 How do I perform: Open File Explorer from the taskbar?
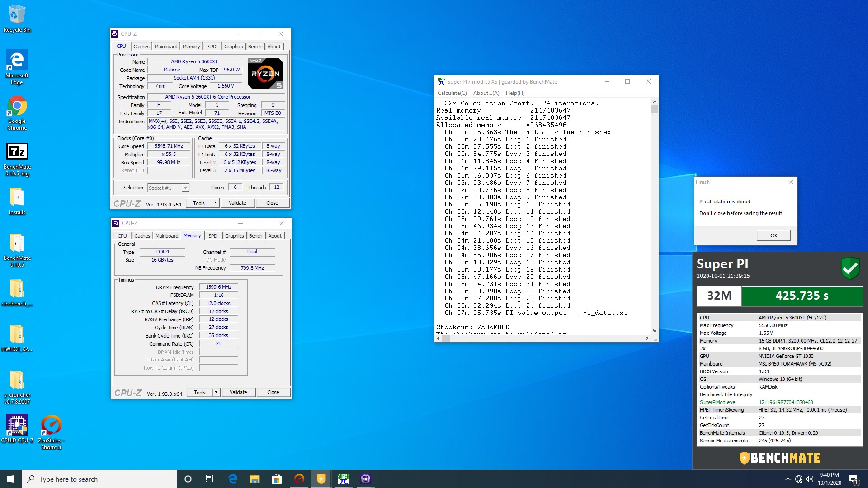[255, 479]
